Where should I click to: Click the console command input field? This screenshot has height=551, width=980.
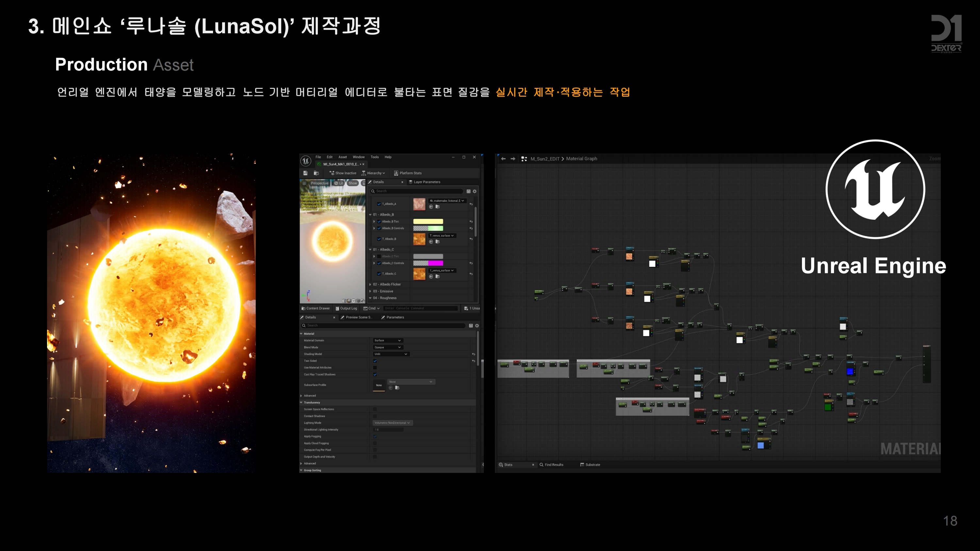pos(420,308)
